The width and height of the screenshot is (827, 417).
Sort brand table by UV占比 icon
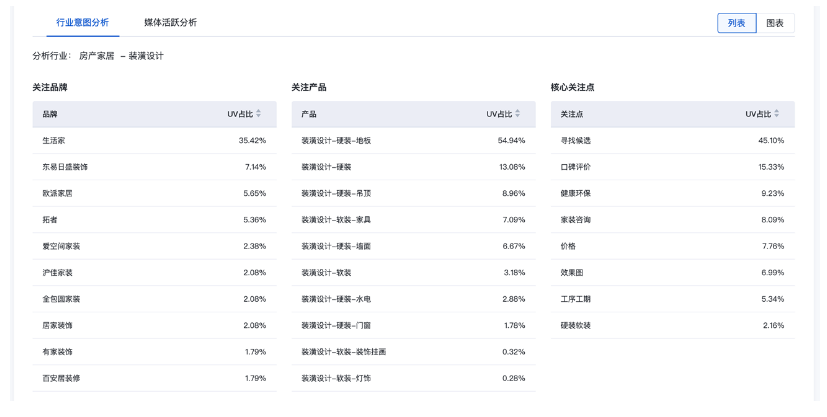point(259,114)
